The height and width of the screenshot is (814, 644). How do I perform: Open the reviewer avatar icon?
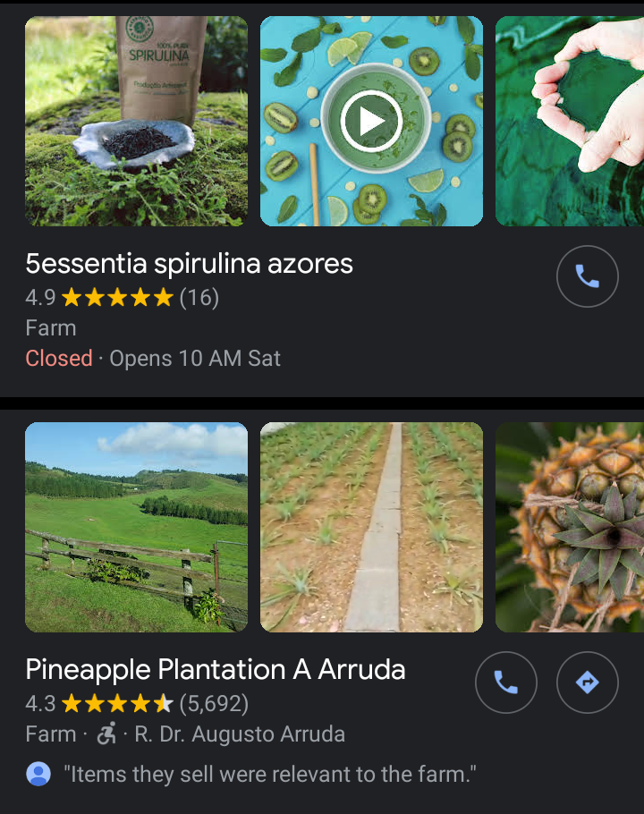point(38,774)
